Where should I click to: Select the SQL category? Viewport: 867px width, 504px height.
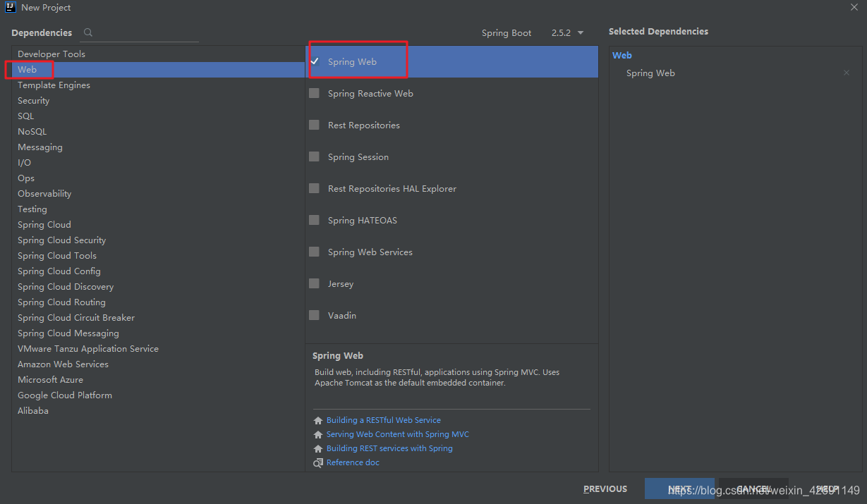point(158,116)
